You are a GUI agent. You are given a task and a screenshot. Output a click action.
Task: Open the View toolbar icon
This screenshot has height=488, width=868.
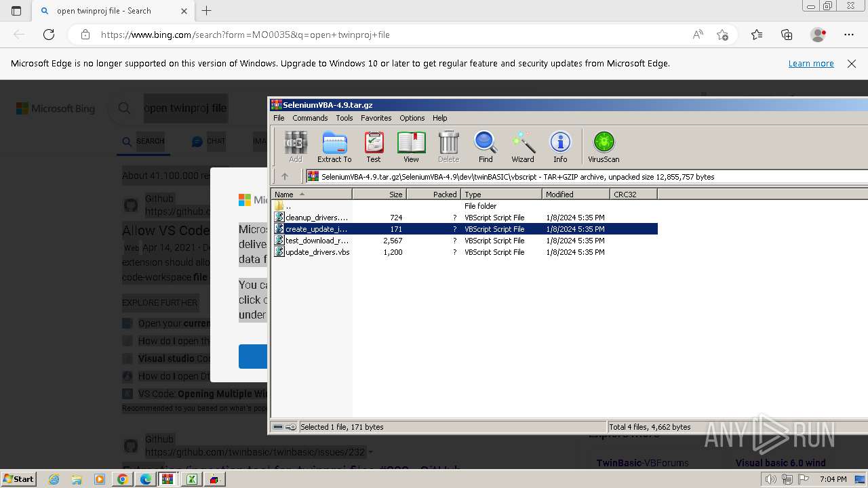tap(411, 147)
